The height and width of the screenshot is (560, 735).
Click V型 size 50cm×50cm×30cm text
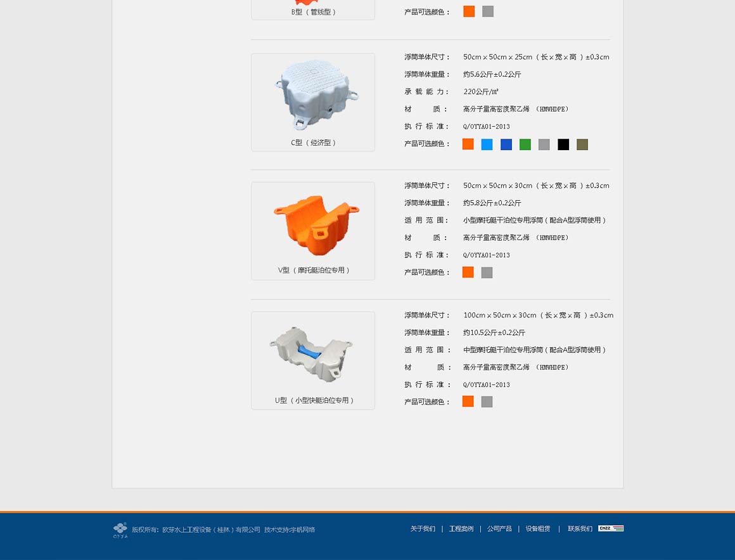click(x=536, y=186)
